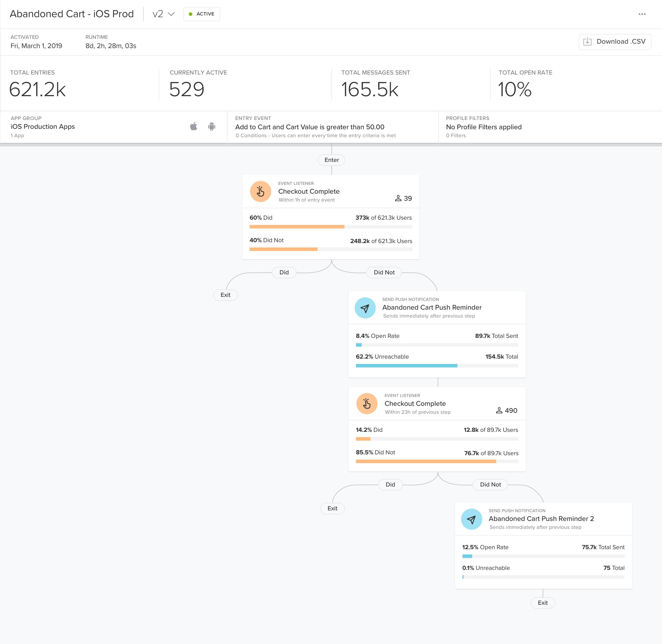Click the Exit node after Reminder 2
Screen dimensions: 662x644
pos(543,603)
